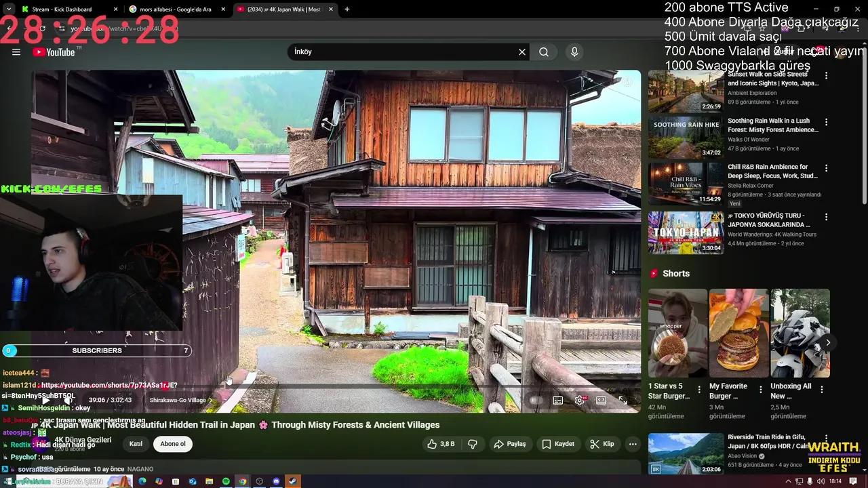Image resolution: width=868 pixels, height=488 pixels.
Task: Switch to mors alfabesi Google tab
Action: pos(176,9)
